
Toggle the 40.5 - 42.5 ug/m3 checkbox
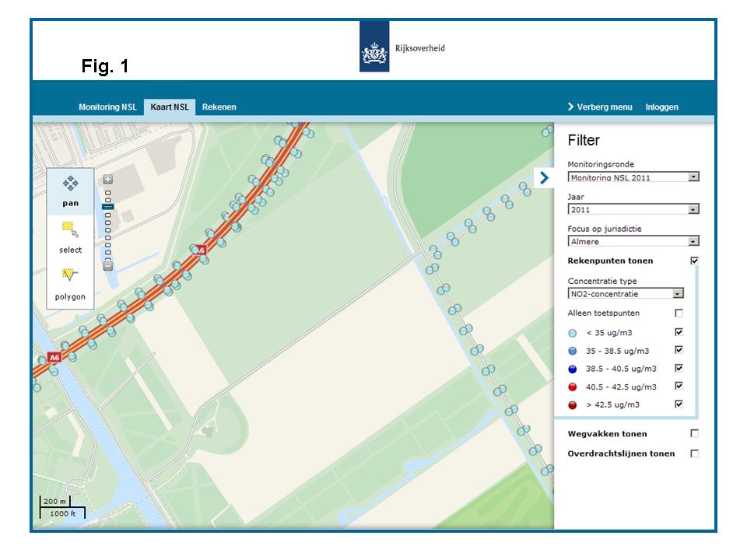(x=679, y=386)
